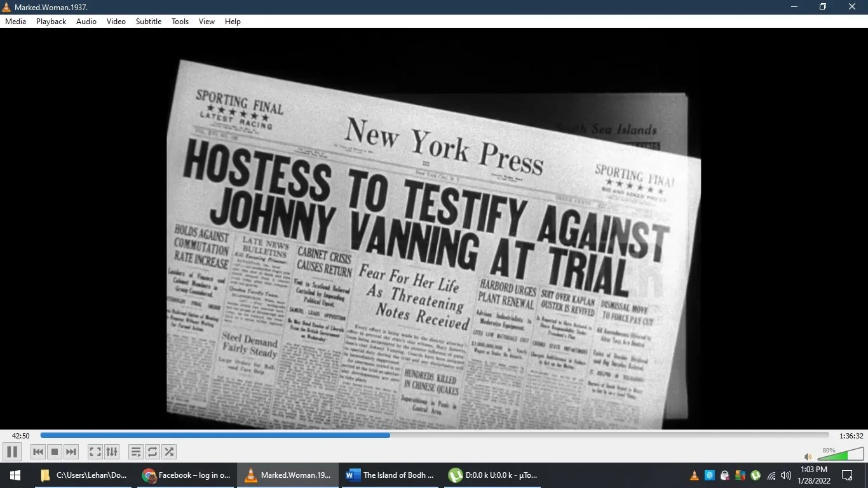Image resolution: width=868 pixels, height=488 pixels.
Task: Toggle the playlist view
Action: [x=136, y=452]
